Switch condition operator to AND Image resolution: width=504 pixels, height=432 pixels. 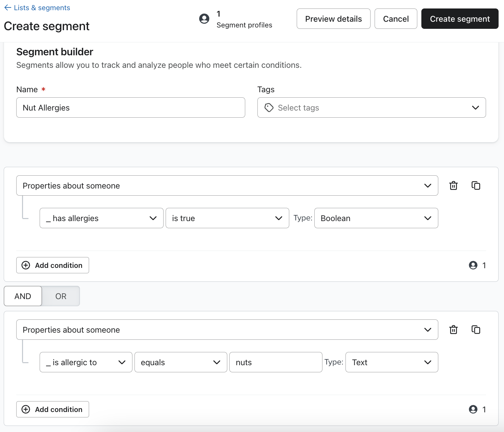(23, 296)
